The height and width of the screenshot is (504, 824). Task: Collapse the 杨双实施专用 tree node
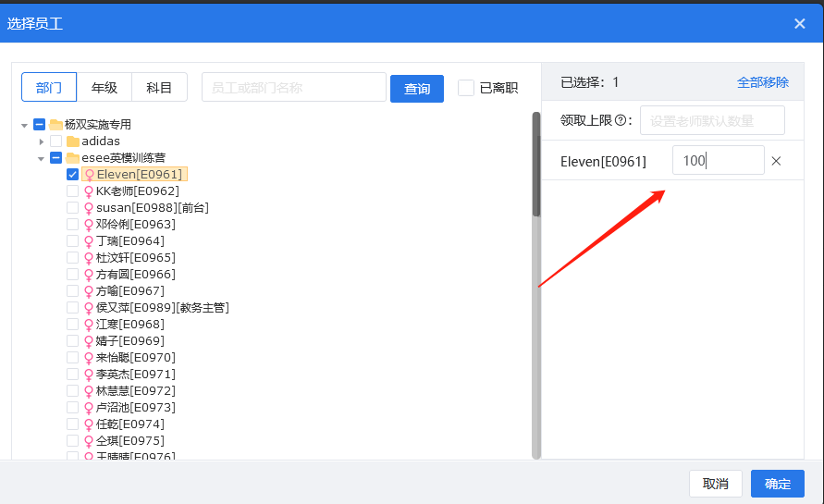[x=24, y=125]
